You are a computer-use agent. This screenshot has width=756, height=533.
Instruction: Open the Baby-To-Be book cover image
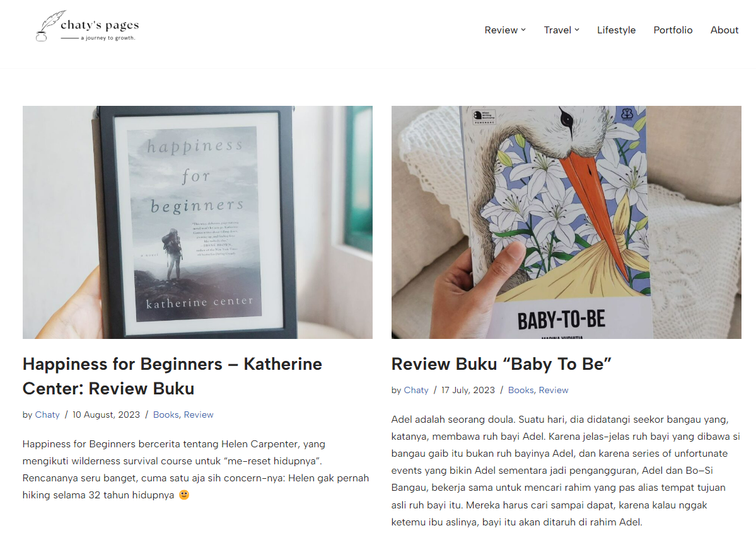pos(566,222)
